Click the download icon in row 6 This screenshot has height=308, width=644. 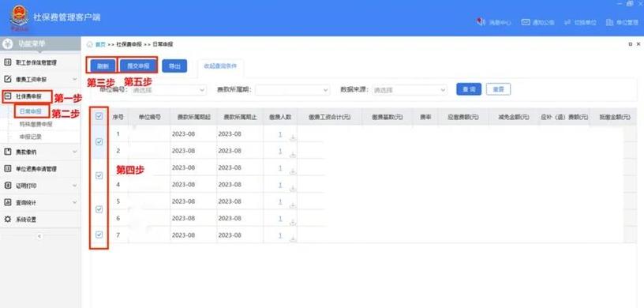[x=293, y=222]
